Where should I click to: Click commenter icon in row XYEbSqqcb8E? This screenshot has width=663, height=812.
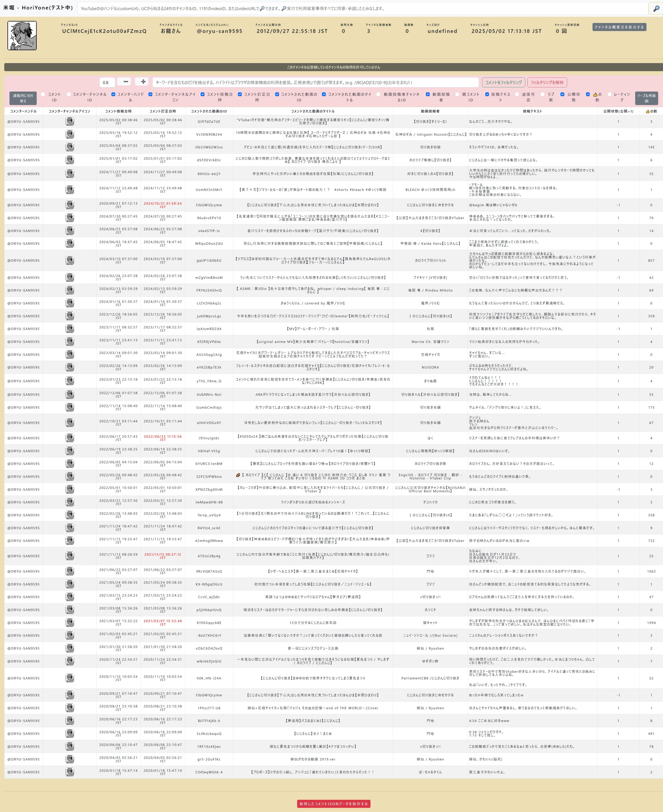tap(69, 623)
